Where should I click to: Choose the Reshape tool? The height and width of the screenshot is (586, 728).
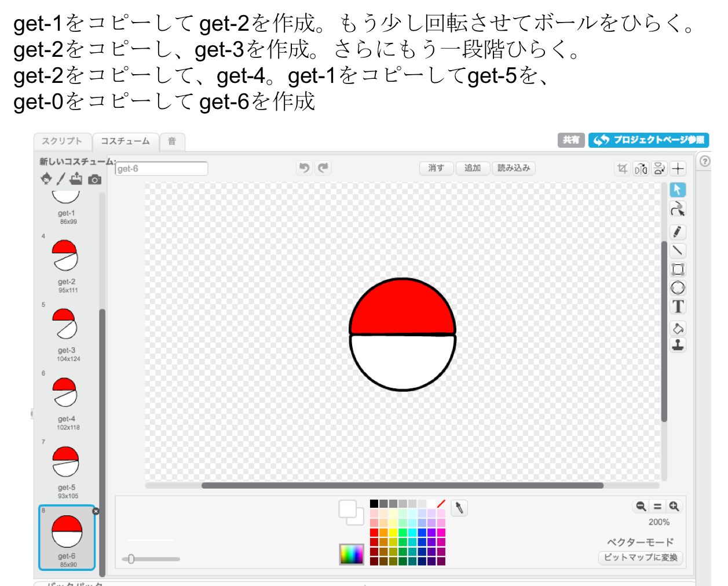(x=678, y=209)
